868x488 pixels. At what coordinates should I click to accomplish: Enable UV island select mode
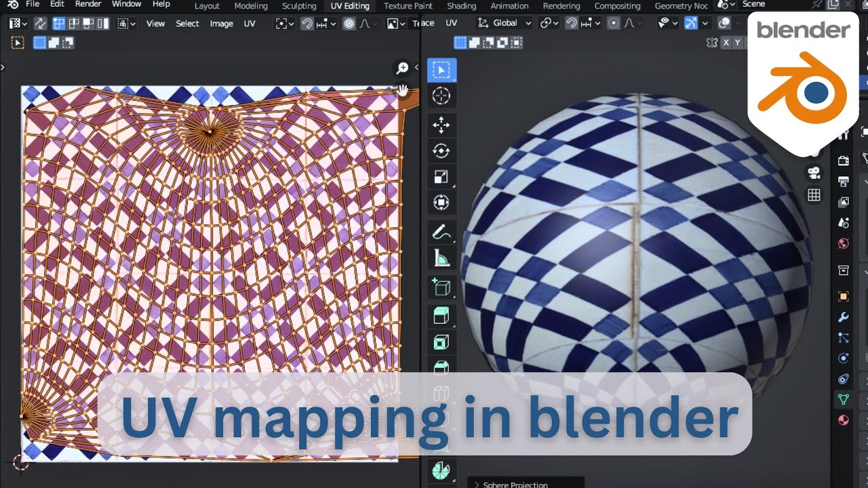point(102,24)
